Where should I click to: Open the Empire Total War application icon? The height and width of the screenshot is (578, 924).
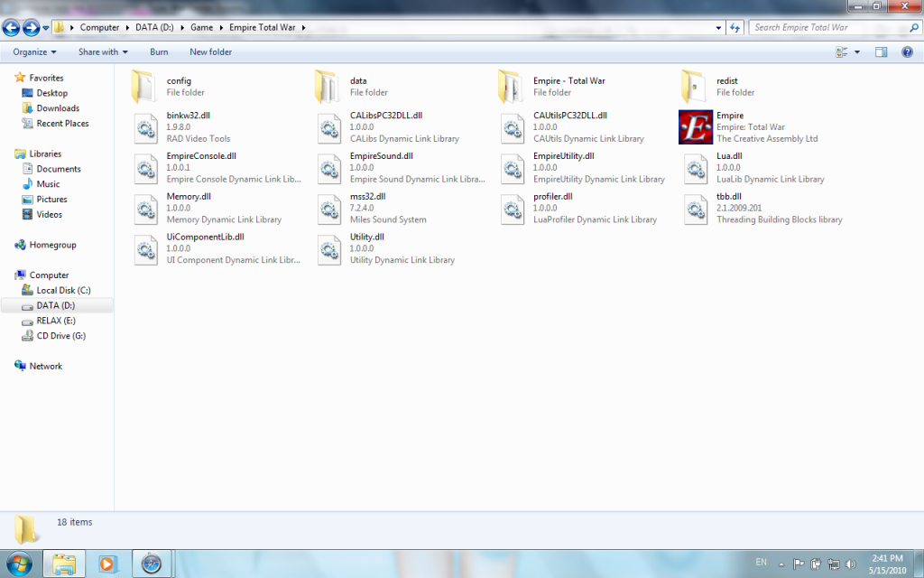point(696,127)
